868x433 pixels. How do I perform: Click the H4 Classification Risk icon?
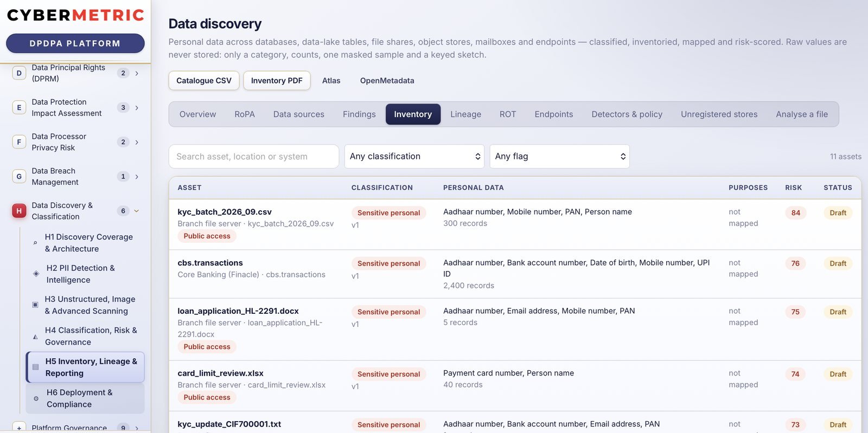click(35, 336)
